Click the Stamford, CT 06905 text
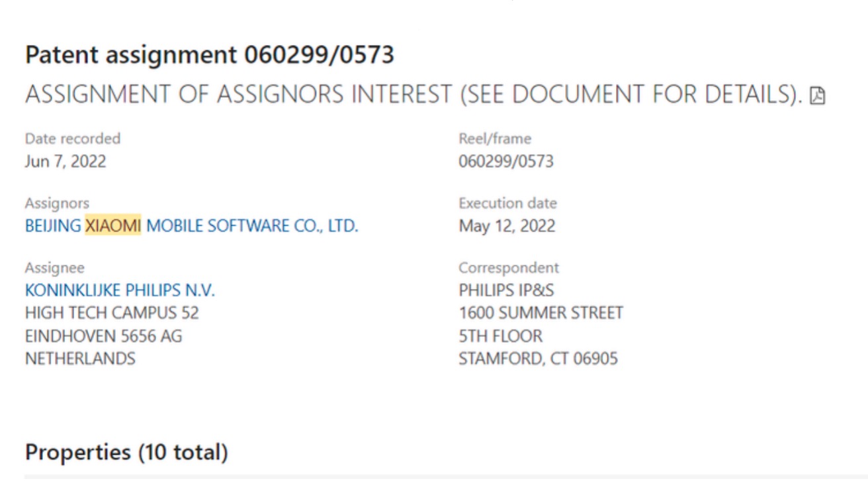 [538, 359]
